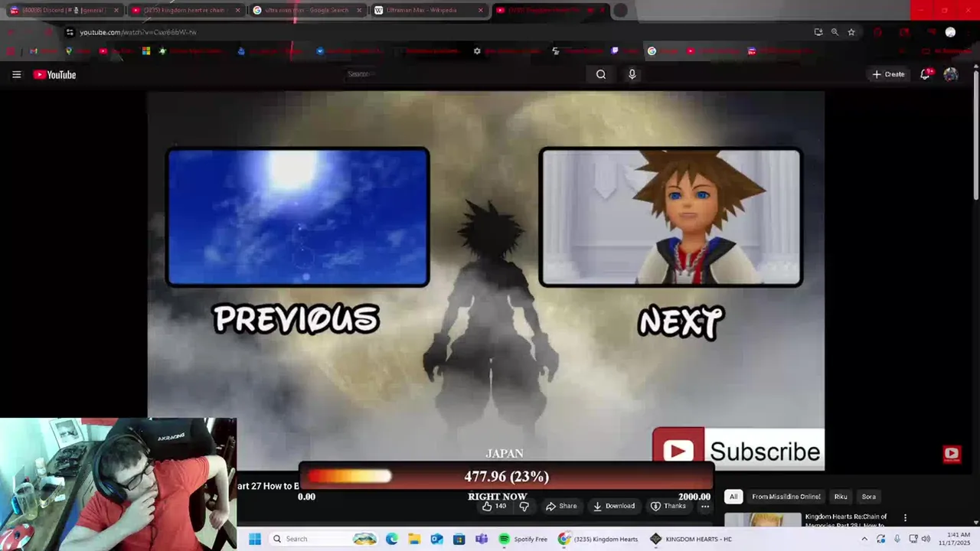Image resolution: width=980 pixels, height=551 pixels.
Task: Click the tray microphone icon
Action: [x=897, y=539]
